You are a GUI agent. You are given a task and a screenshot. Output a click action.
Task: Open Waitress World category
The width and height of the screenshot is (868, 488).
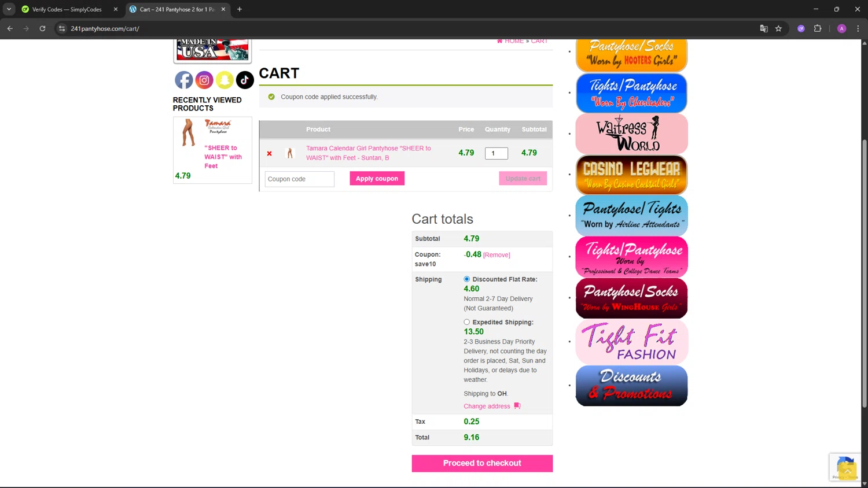coord(631,134)
